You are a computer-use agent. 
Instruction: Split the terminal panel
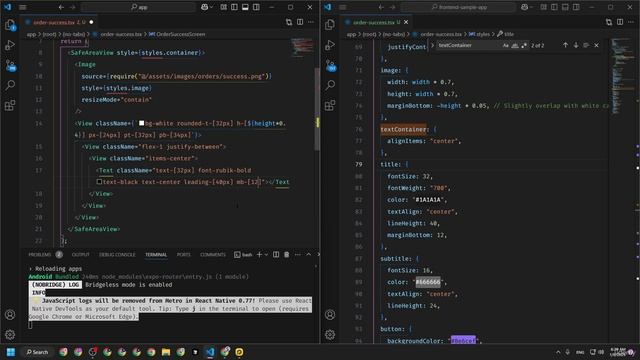pos(276,255)
